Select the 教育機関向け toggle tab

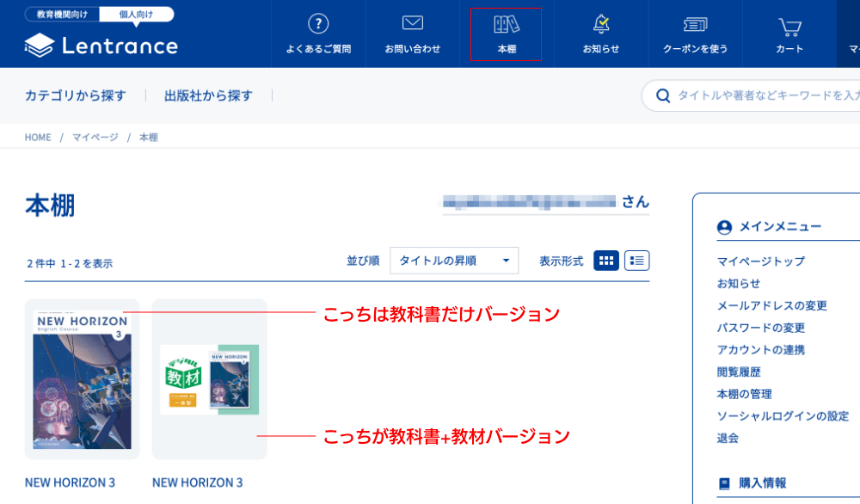[62, 15]
